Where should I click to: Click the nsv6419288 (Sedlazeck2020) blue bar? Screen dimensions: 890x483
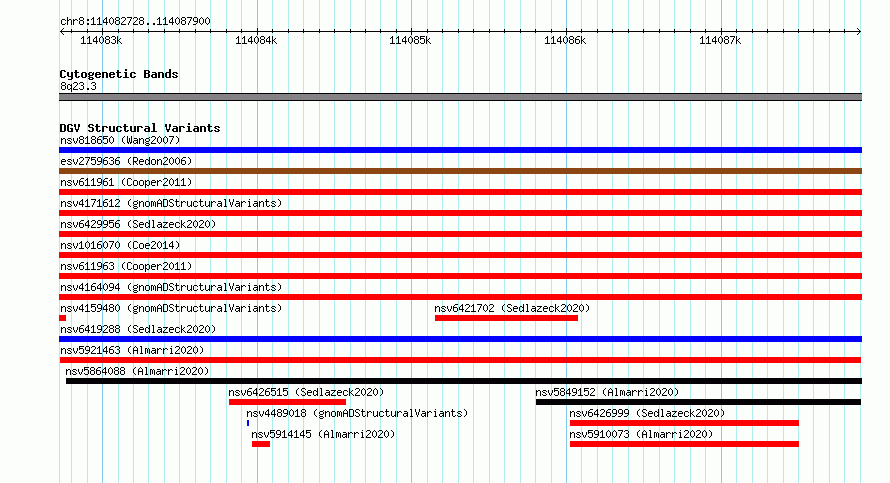pos(460,339)
